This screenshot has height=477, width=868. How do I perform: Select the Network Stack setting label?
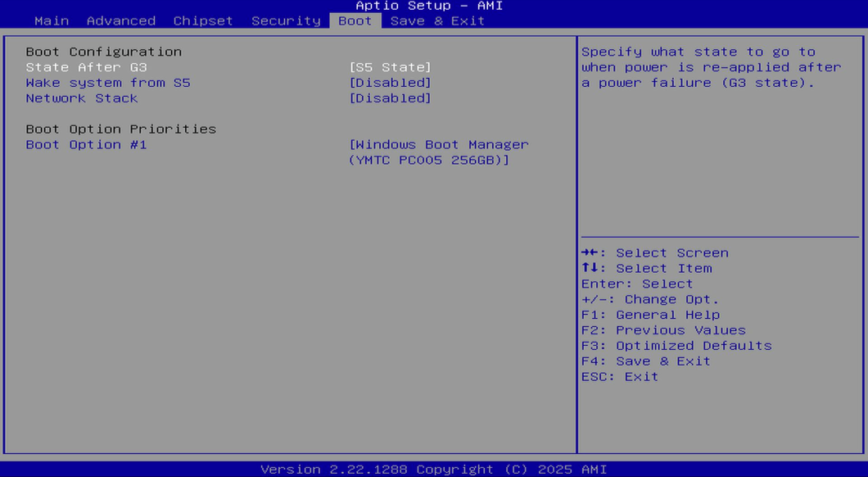click(81, 98)
